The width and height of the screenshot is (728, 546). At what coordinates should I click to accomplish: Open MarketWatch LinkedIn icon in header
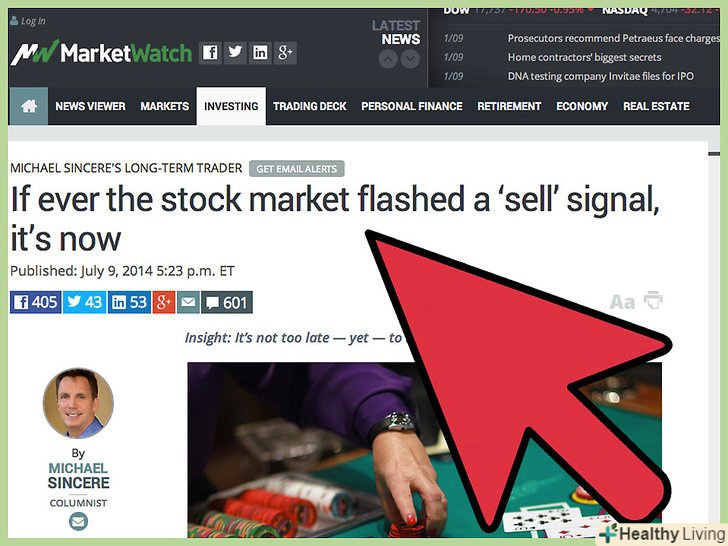point(260,52)
